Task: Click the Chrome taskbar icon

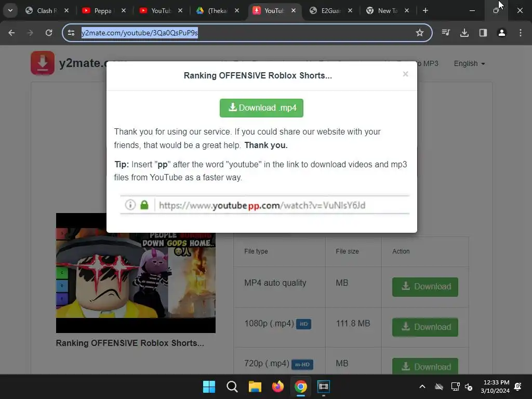Action: coord(301,387)
